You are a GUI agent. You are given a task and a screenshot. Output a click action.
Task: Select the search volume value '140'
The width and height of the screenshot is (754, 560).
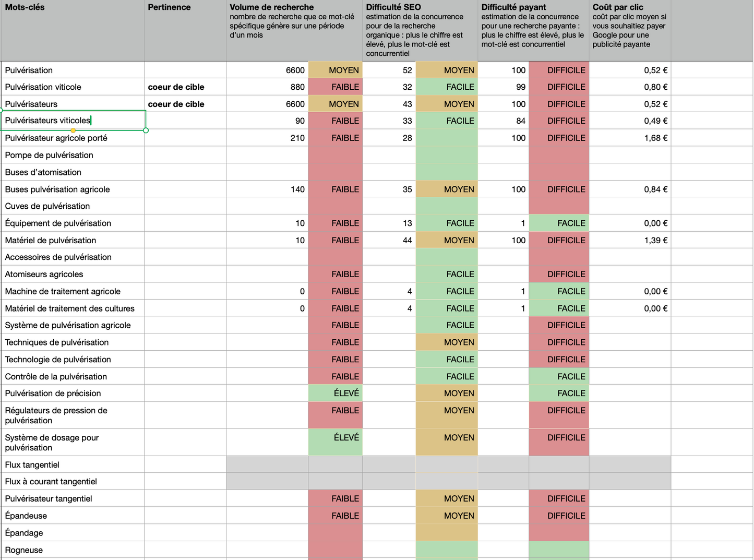coord(267,189)
